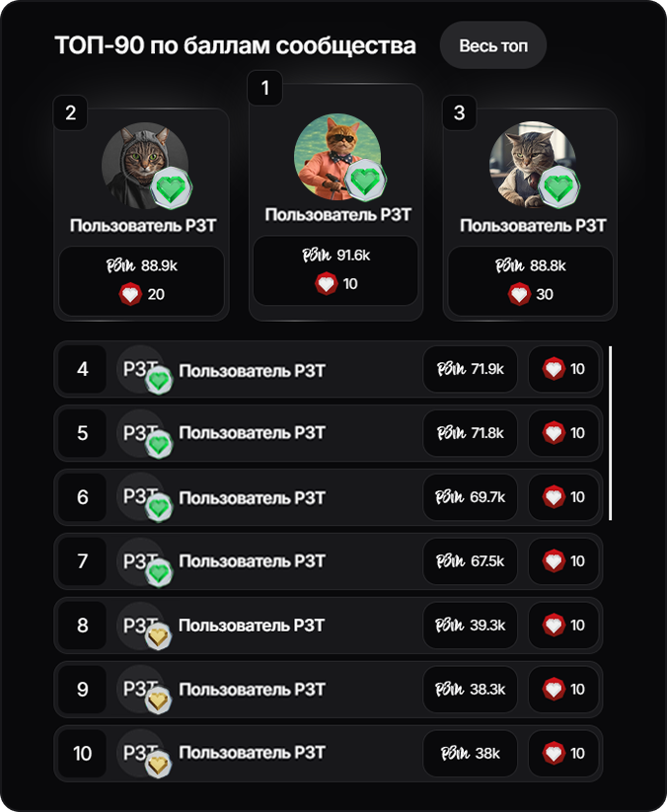Click the gold heart badge in rank 8 row
667x812 pixels.
[158, 636]
